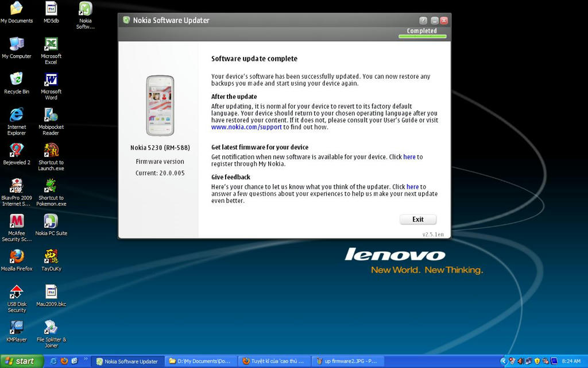Image resolution: width=588 pixels, height=368 pixels.
Task: Select the Mozilla Firefox desktop icon
Action: 17,260
